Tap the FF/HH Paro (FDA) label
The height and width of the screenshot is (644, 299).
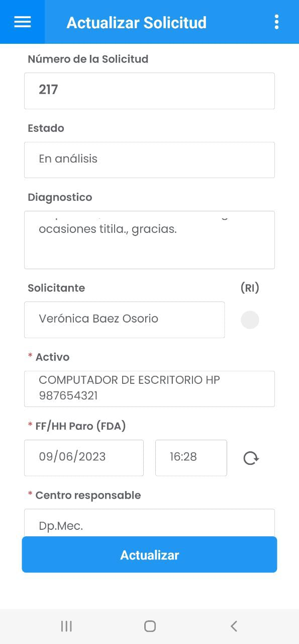click(x=80, y=426)
